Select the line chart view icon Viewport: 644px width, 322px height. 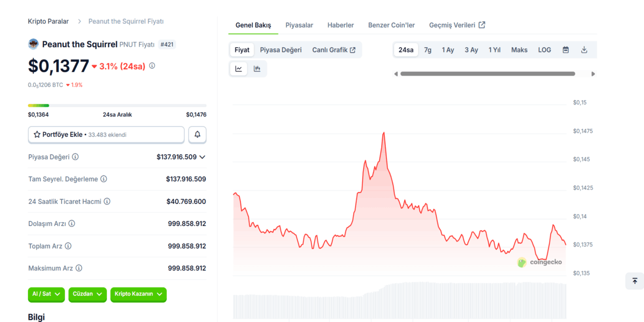pyautogui.click(x=238, y=69)
